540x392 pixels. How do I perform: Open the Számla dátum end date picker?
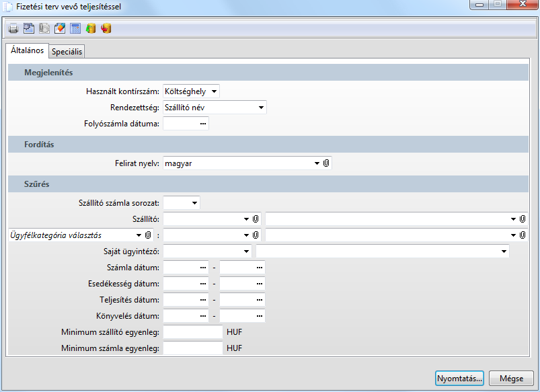pyautogui.click(x=260, y=268)
